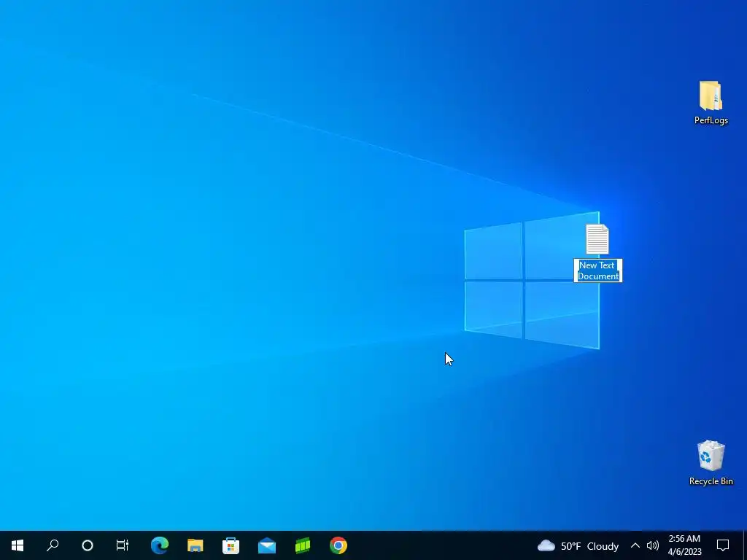747x560 pixels.
Task: Click the PerfLogs label text
Action: click(x=711, y=120)
